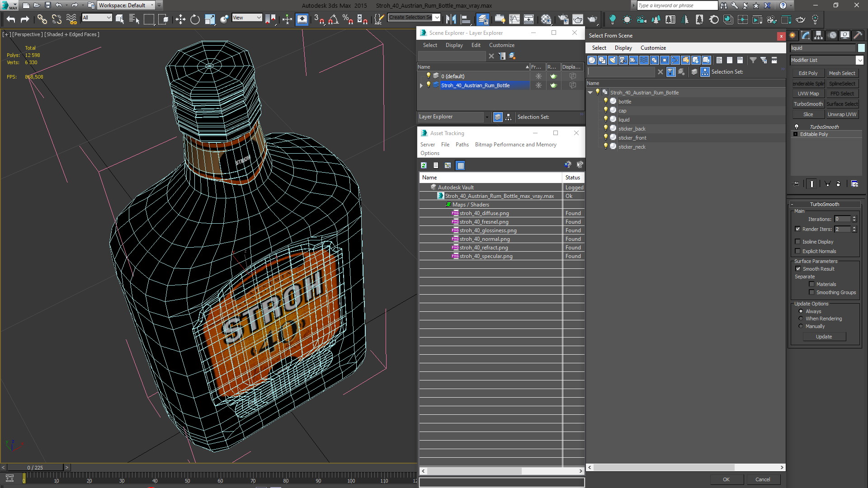Choose the Select and Move tool

(x=180, y=19)
